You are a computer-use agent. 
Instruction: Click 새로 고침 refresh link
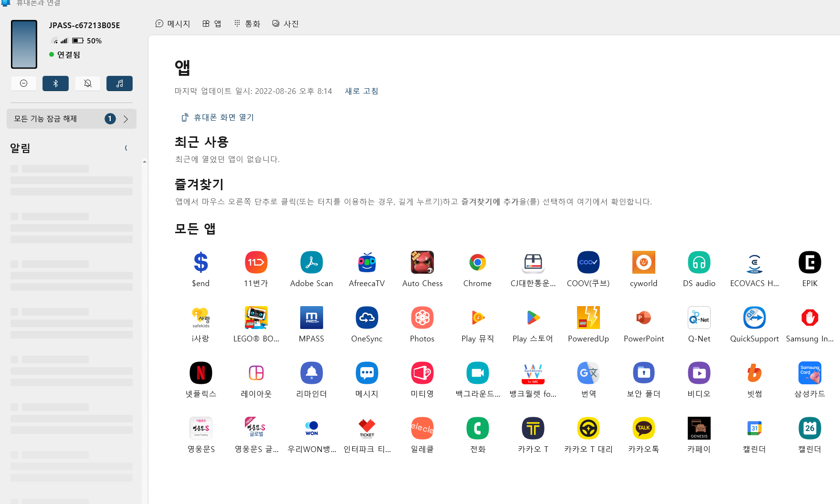[362, 91]
